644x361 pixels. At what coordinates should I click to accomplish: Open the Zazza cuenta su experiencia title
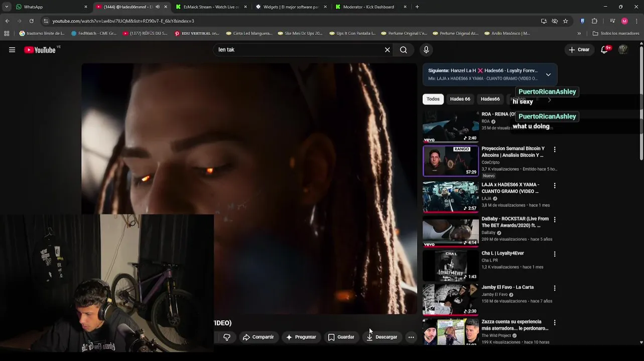pos(515,325)
